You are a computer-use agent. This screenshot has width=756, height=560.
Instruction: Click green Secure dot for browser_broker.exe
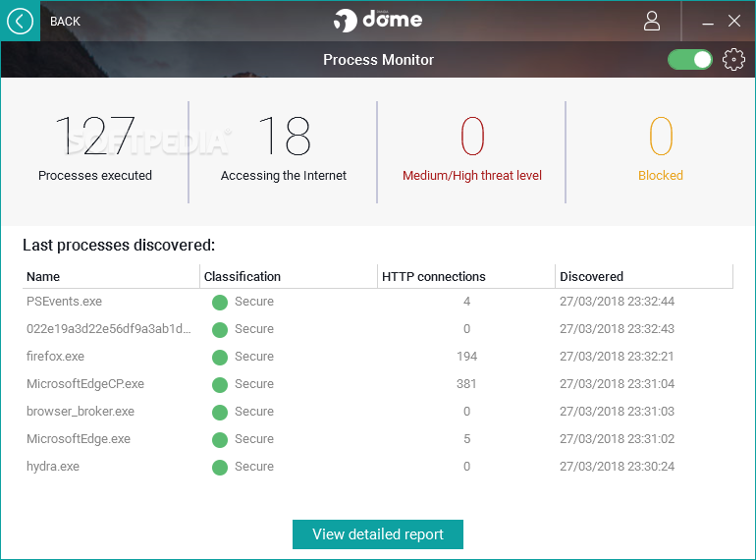tap(220, 413)
